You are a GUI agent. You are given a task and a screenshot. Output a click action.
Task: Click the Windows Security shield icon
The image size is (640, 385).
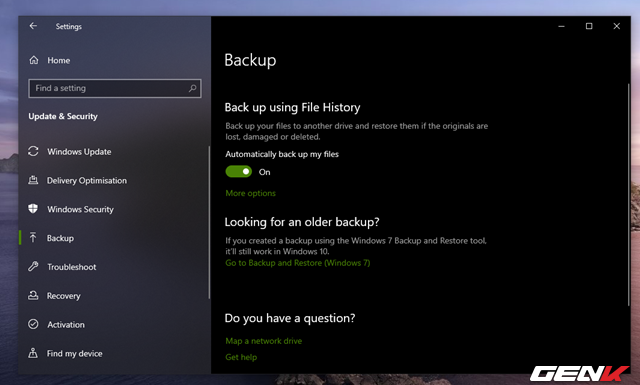click(33, 209)
